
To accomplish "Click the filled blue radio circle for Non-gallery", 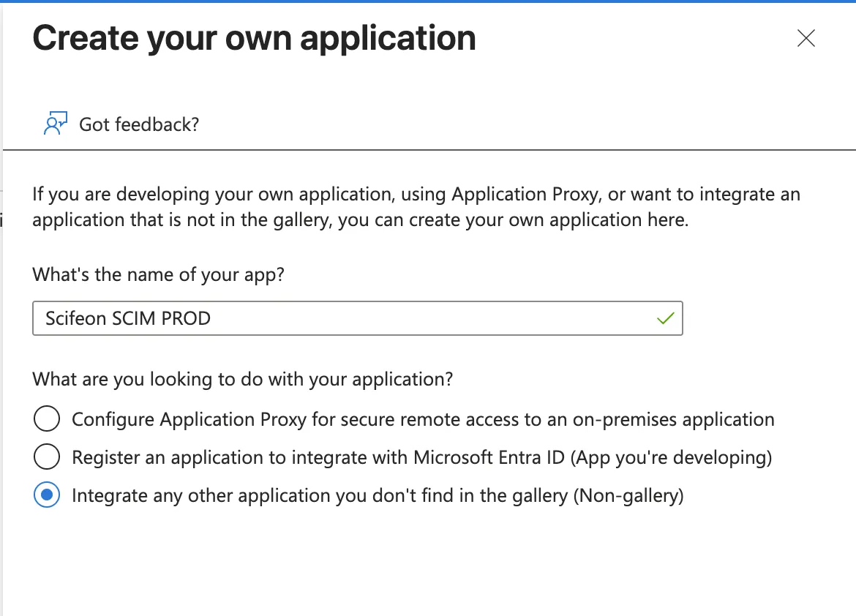I will pos(46,495).
